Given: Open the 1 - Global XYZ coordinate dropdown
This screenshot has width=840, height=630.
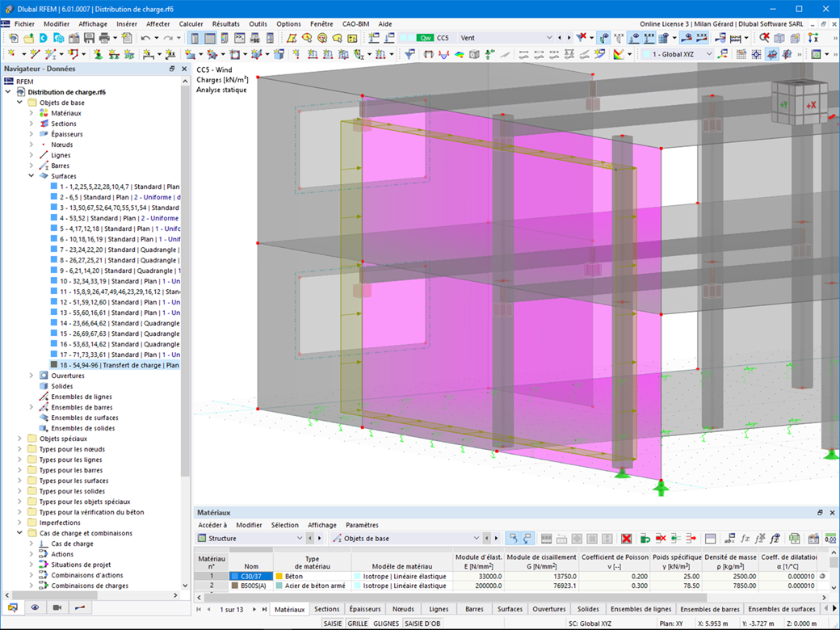Looking at the screenshot, I should point(709,54).
